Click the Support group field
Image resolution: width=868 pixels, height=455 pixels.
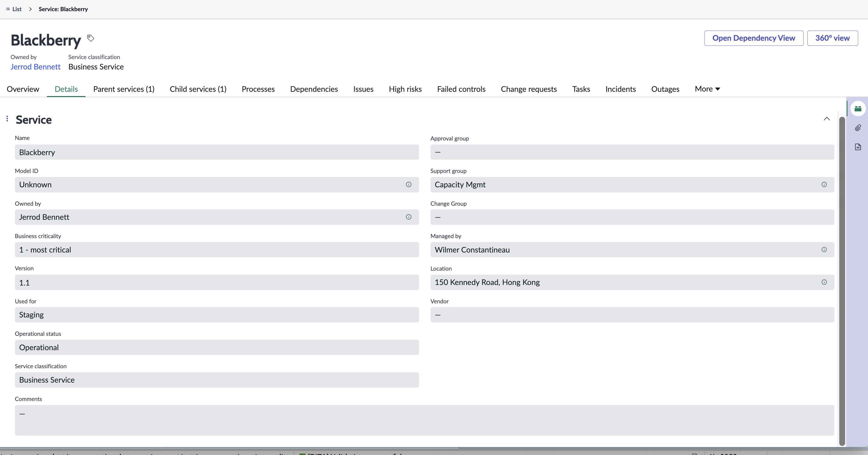tap(632, 185)
